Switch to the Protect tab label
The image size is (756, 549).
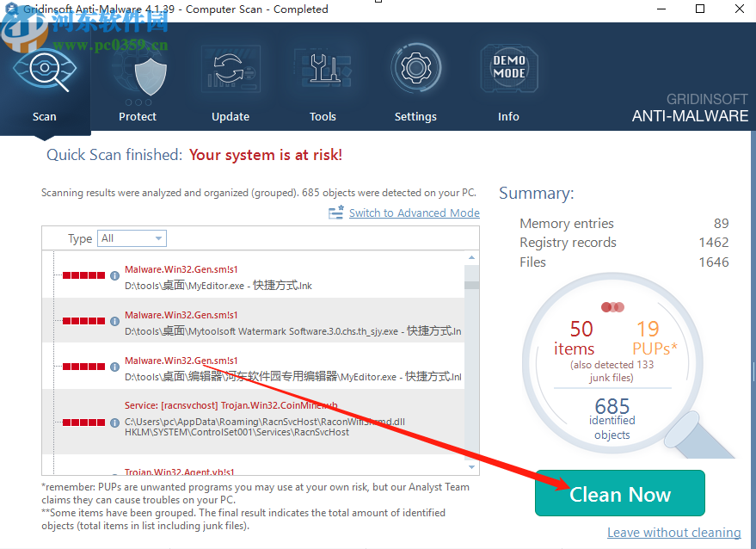(138, 117)
